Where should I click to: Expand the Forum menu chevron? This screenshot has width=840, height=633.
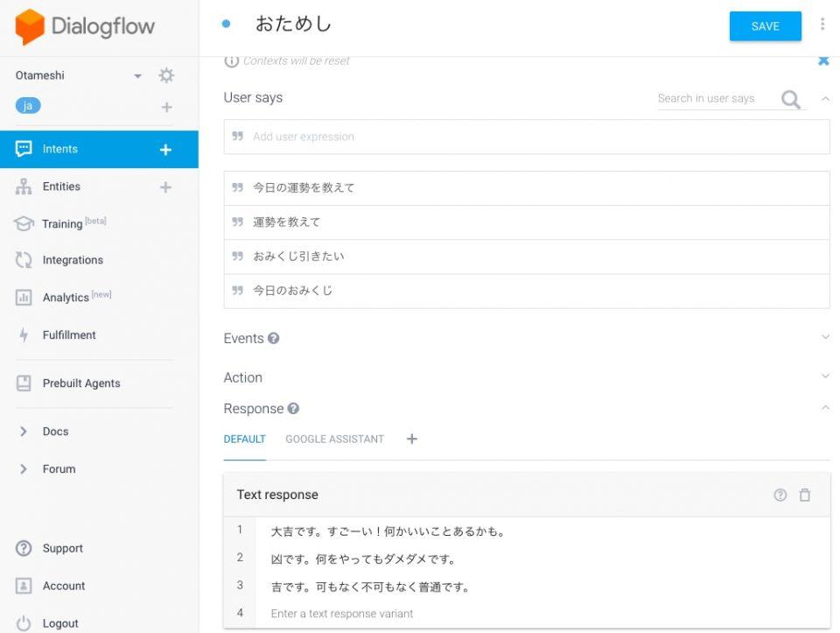(23, 469)
